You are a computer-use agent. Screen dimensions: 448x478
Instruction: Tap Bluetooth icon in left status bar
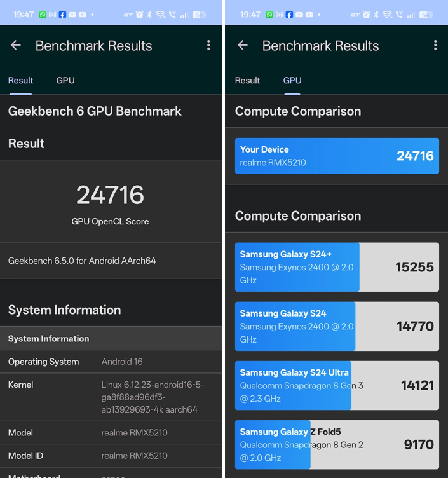coord(149,15)
